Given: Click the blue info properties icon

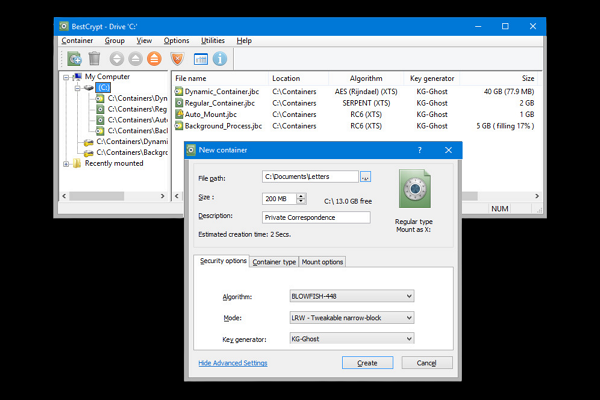Looking at the screenshot, I should tap(219, 59).
